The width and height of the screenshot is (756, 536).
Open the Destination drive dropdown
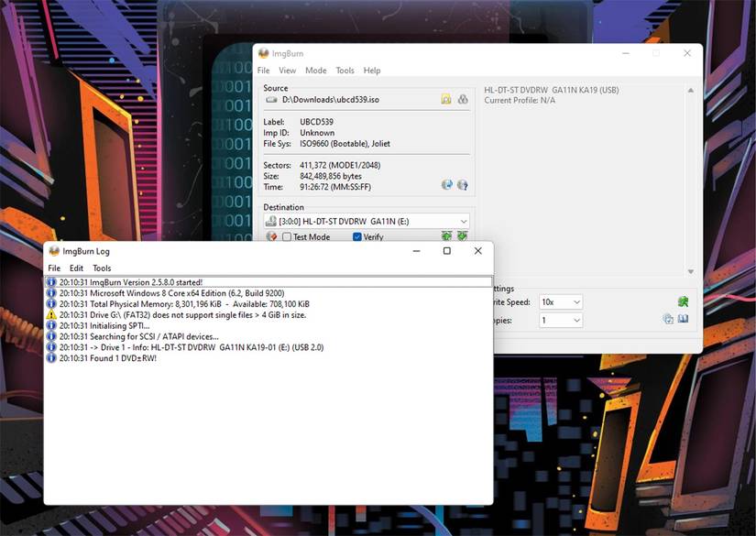coord(367,221)
